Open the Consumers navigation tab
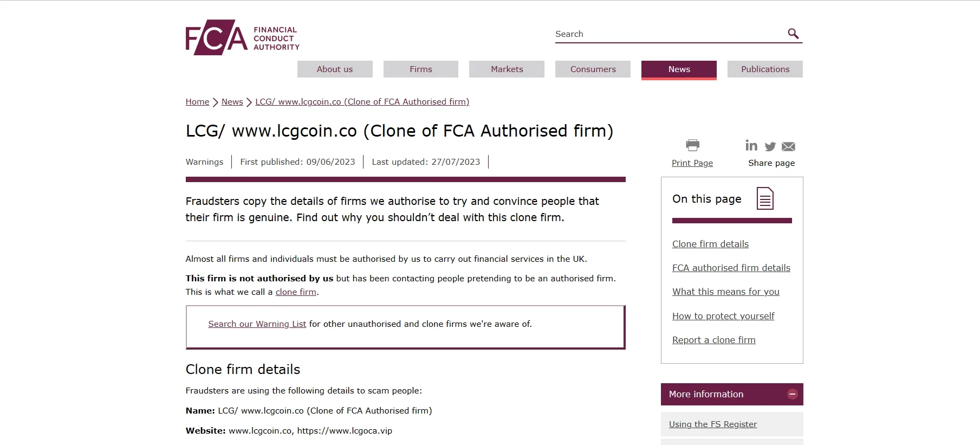This screenshot has height=445, width=980. [x=593, y=69]
